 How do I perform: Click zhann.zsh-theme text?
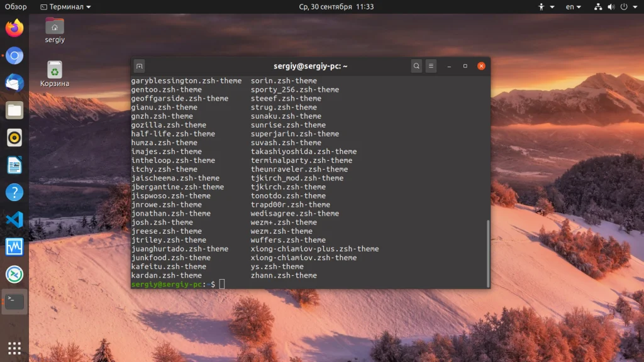[284, 275]
